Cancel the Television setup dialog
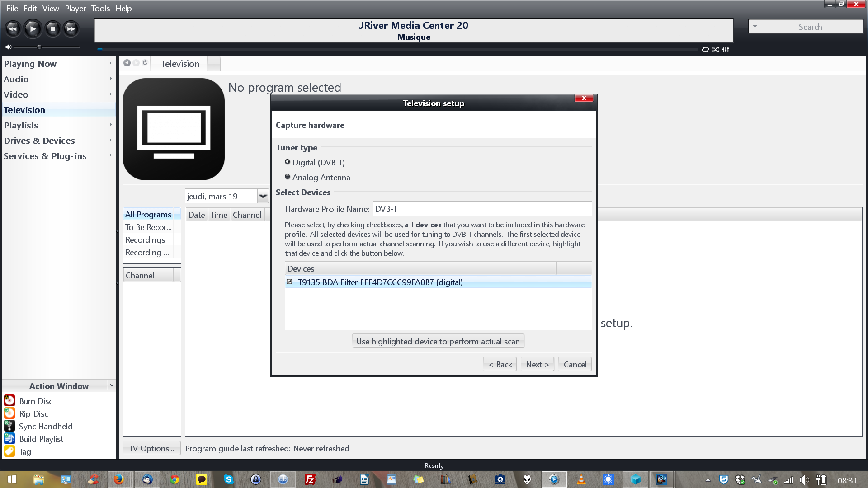 [x=575, y=364]
